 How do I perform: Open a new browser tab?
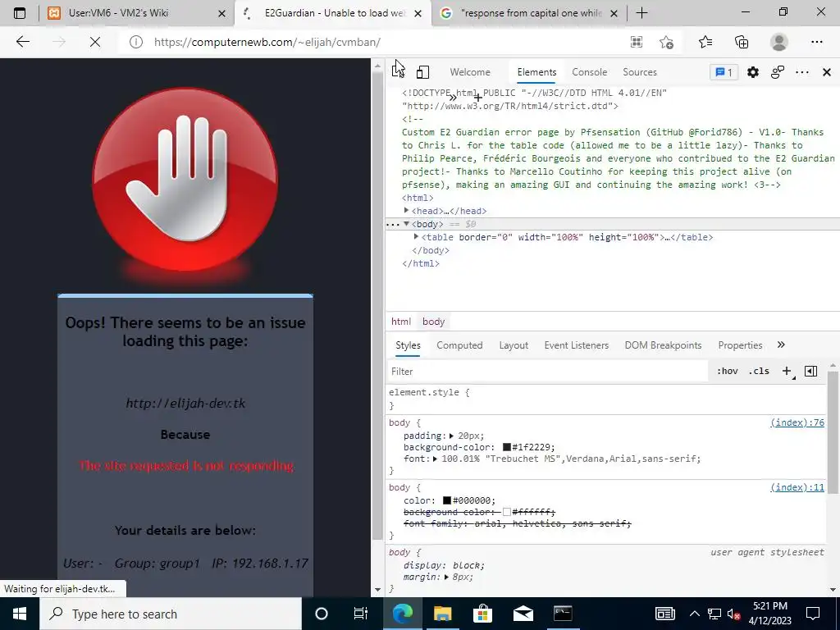pos(641,13)
